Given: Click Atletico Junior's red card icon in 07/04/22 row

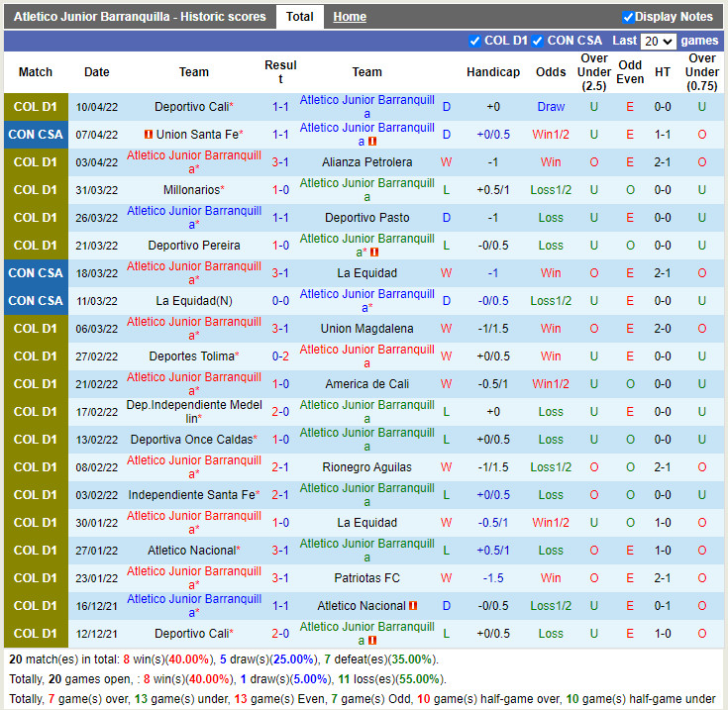Looking at the screenshot, I should (x=374, y=142).
